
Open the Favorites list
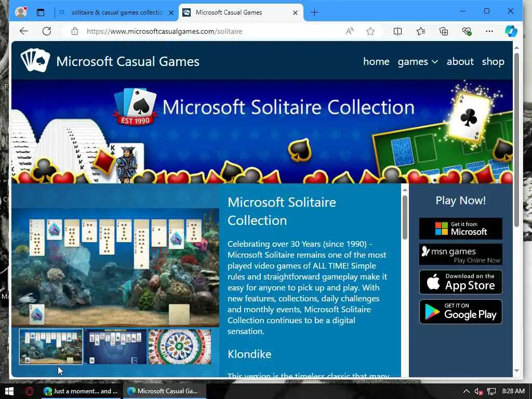tap(421, 31)
